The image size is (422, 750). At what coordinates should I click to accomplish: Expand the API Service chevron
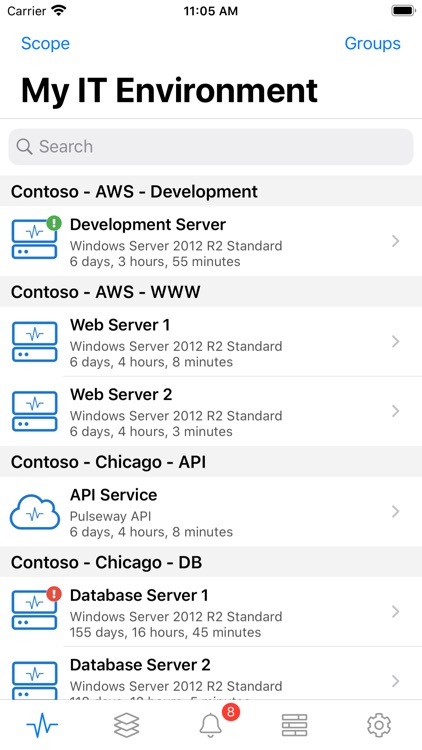(x=395, y=512)
